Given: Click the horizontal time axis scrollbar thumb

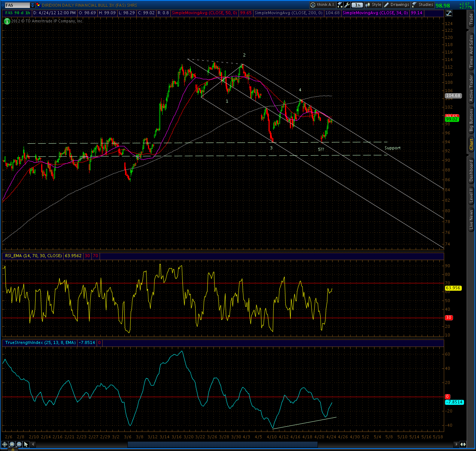Looking at the screenshot, I should (x=222, y=444).
